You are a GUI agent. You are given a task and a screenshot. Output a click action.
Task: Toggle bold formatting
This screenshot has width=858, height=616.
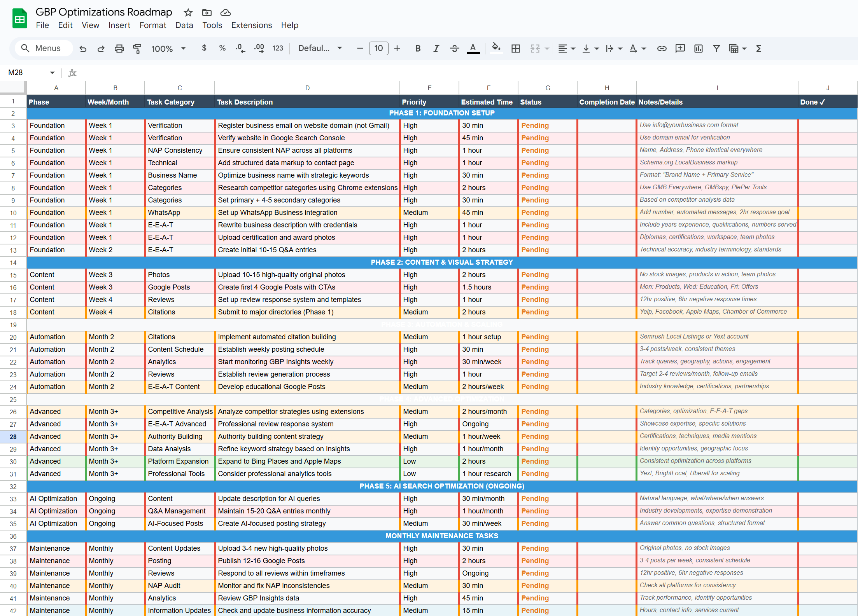point(418,49)
